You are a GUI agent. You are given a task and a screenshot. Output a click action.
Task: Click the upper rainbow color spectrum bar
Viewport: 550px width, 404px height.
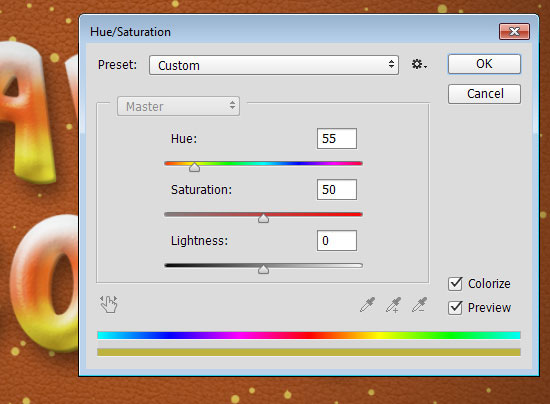(x=309, y=335)
